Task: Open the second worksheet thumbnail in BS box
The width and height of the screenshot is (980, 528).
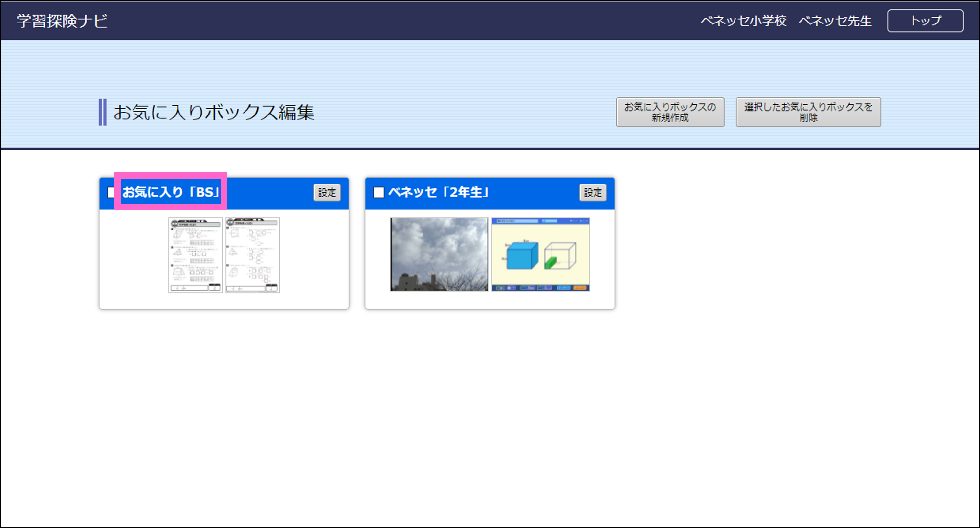Action: click(x=253, y=255)
